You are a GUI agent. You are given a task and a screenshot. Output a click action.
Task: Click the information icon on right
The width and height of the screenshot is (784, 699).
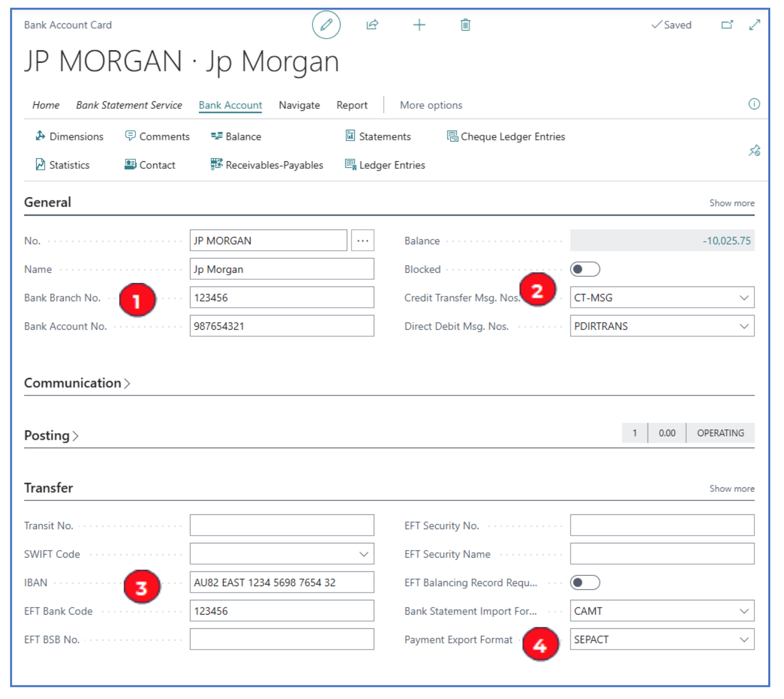(754, 104)
